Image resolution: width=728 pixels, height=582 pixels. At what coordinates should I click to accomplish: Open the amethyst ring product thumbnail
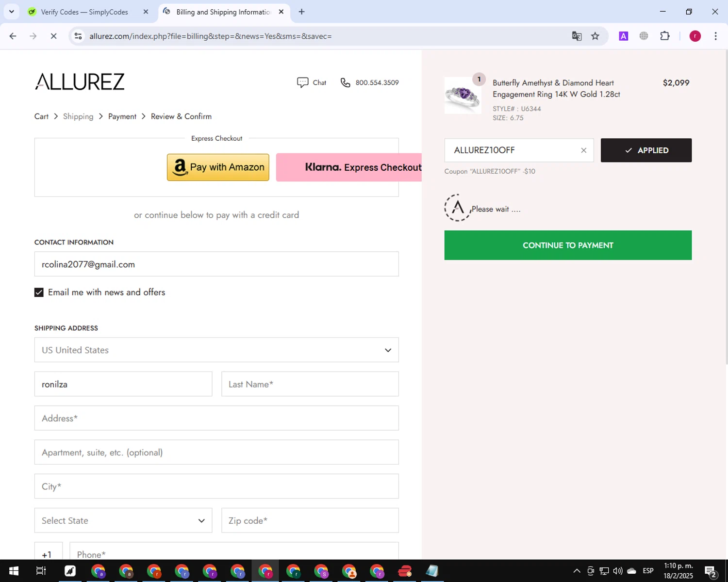click(x=463, y=96)
